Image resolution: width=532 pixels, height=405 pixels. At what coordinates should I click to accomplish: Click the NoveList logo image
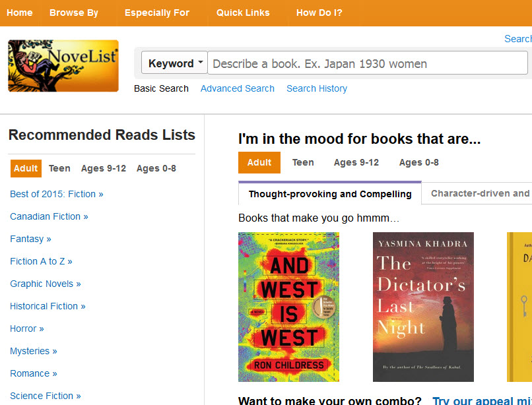[63, 66]
